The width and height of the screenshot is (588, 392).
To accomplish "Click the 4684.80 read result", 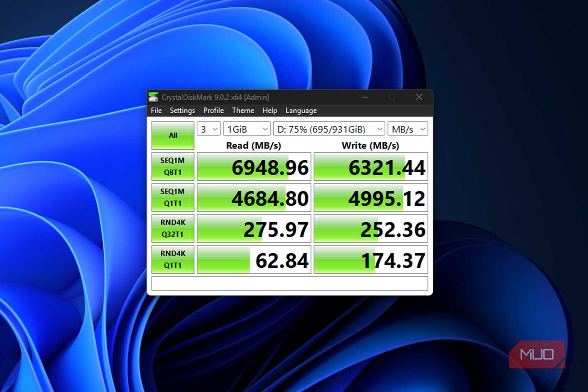I will point(254,198).
